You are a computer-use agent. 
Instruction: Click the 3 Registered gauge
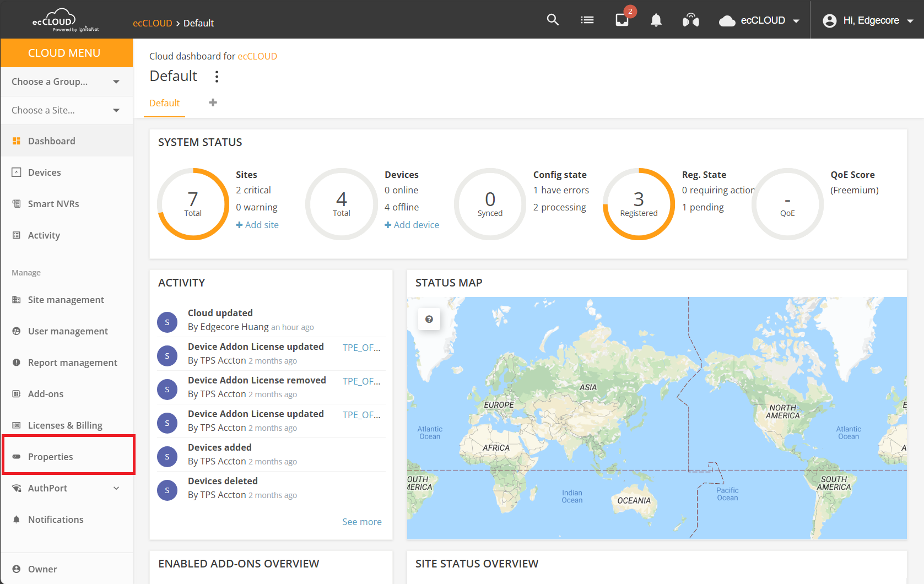pos(639,204)
